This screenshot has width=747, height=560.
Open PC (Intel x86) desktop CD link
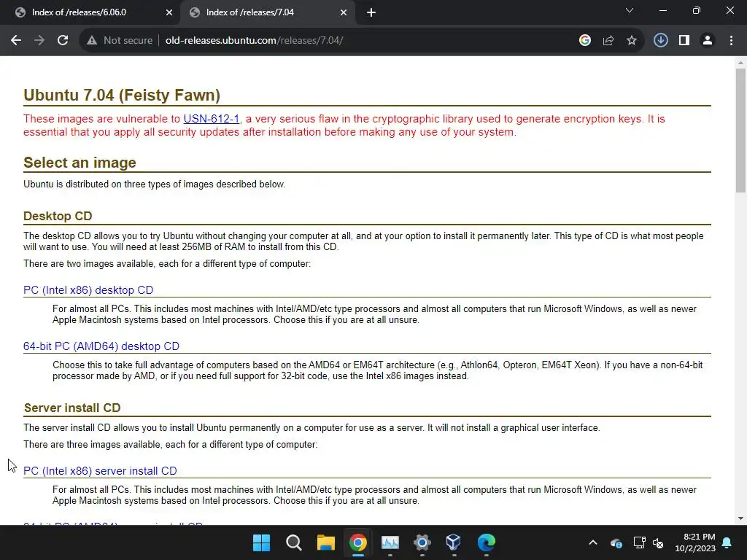click(88, 290)
